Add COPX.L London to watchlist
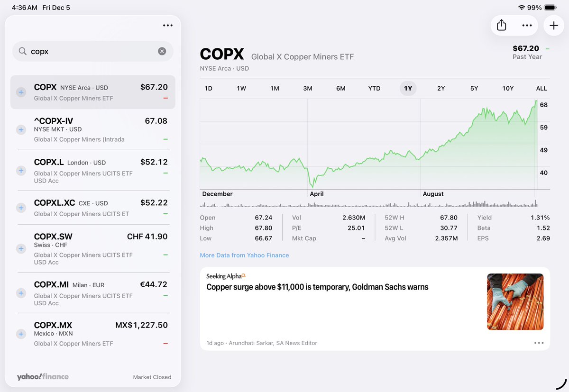The width and height of the screenshot is (569, 392). point(21,170)
